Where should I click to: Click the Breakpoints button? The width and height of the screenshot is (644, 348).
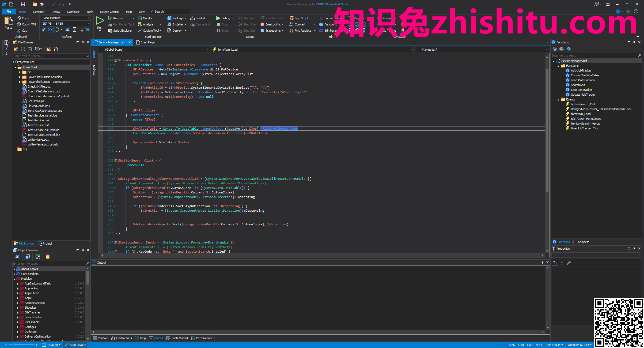tap(272, 24)
